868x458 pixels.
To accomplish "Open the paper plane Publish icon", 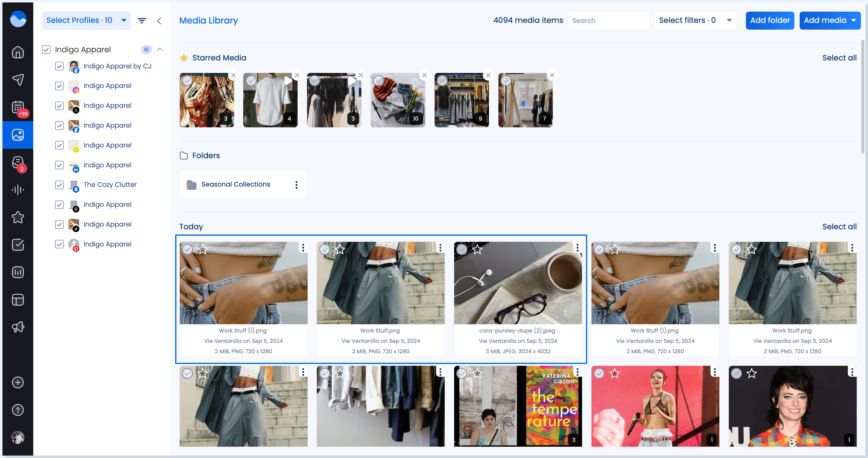I will point(18,79).
